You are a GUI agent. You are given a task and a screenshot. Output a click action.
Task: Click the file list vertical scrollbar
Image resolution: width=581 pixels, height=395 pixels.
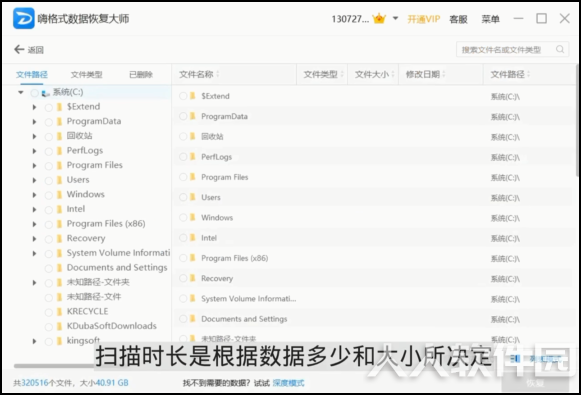[x=577, y=120]
